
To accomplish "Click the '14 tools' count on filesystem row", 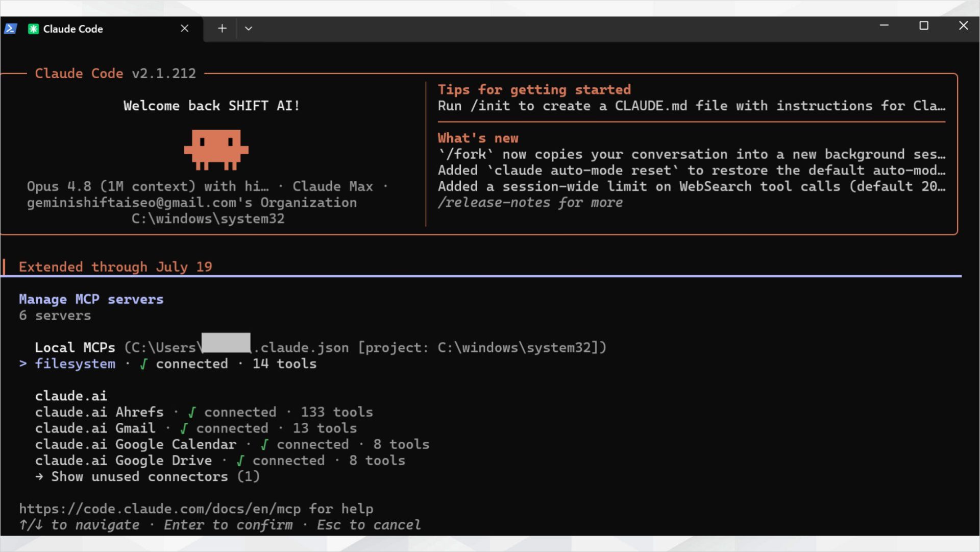I will pos(285,364).
